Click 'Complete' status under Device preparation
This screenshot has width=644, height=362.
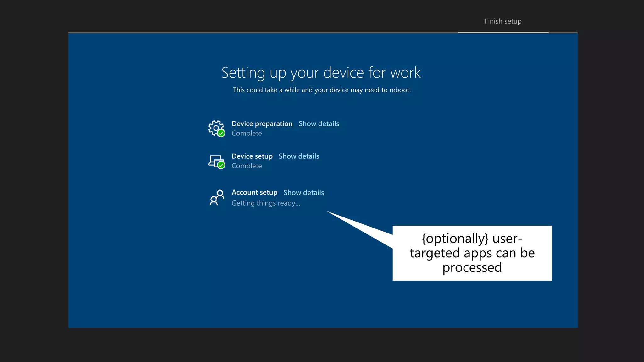point(247,133)
